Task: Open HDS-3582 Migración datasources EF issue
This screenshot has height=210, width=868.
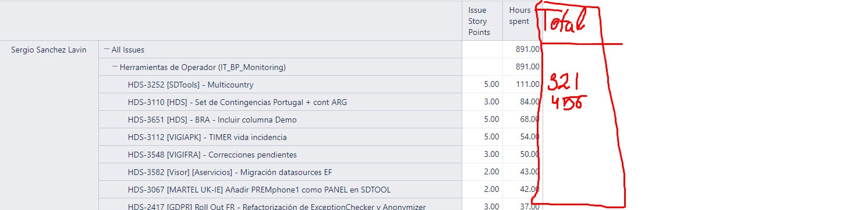Action: pyautogui.click(x=231, y=173)
